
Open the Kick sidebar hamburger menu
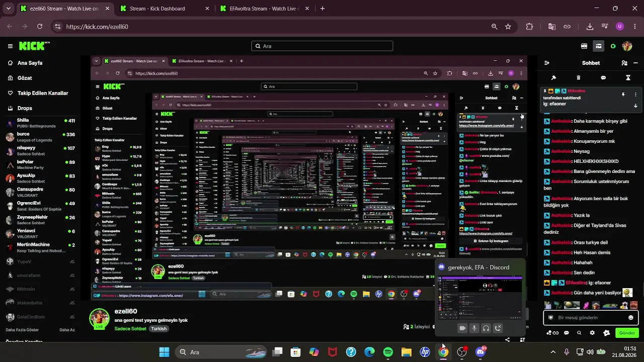click(10, 46)
